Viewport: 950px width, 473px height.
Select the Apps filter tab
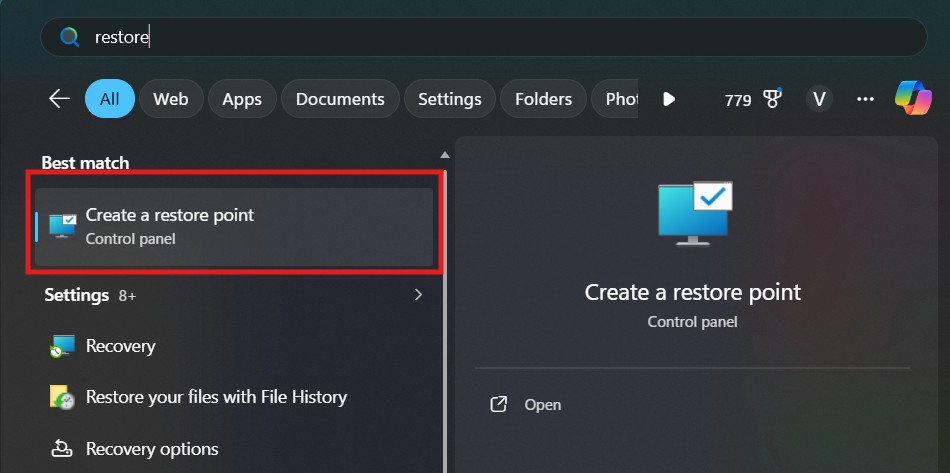click(242, 99)
